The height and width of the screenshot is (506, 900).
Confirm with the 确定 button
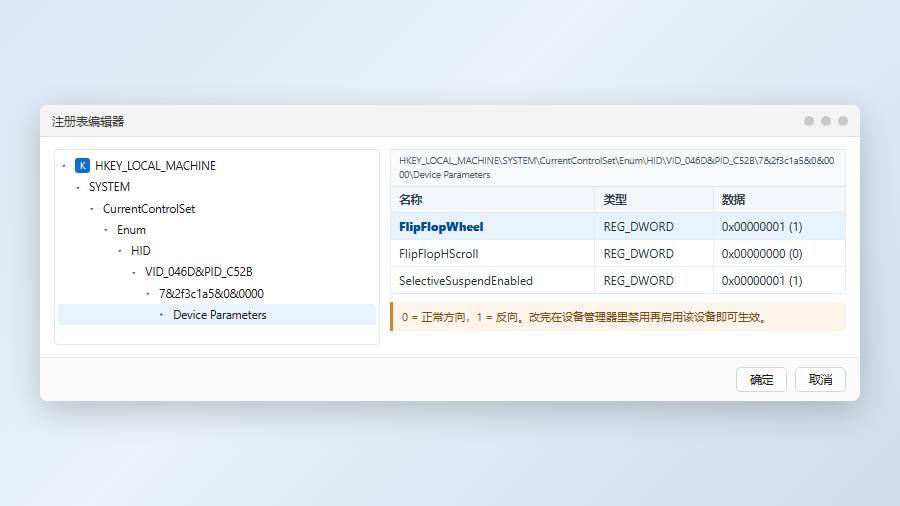(x=761, y=380)
